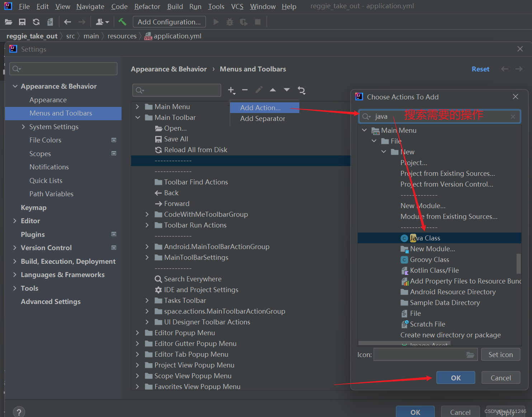Click the green Build hammer icon
532x417 pixels.
tap(122, 22)
